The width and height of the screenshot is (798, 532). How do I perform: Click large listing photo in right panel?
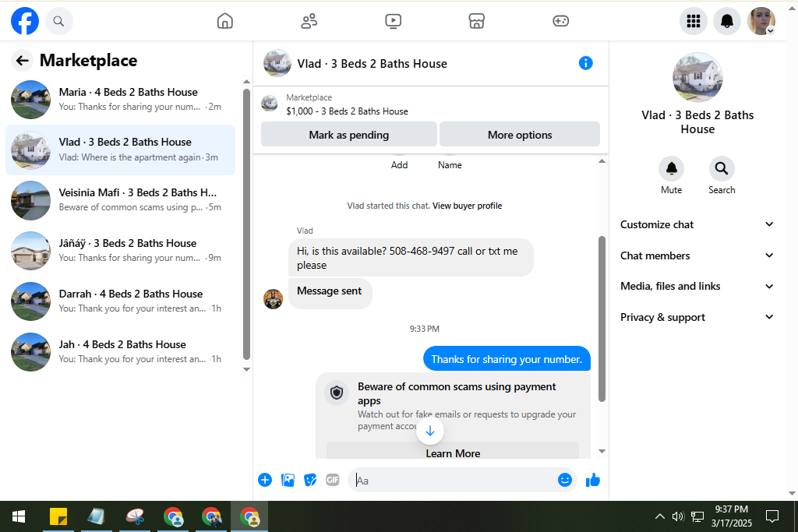(x=697, y=77)
